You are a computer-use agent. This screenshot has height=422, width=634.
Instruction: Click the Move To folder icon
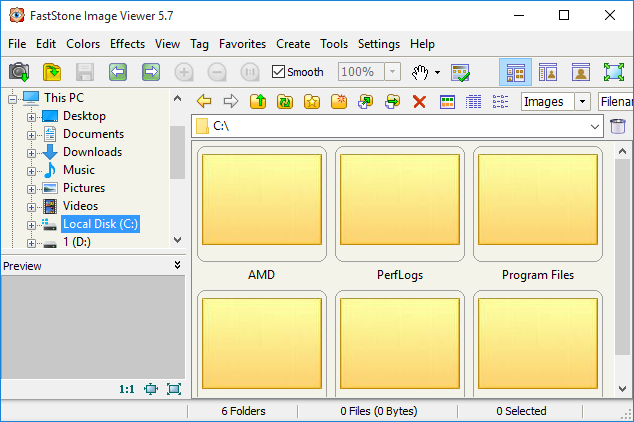tap(393, 101)
